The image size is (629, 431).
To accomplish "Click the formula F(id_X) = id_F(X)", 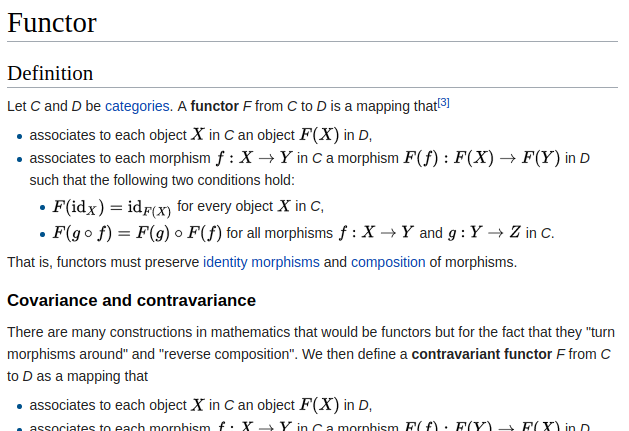I will point(112,207).
